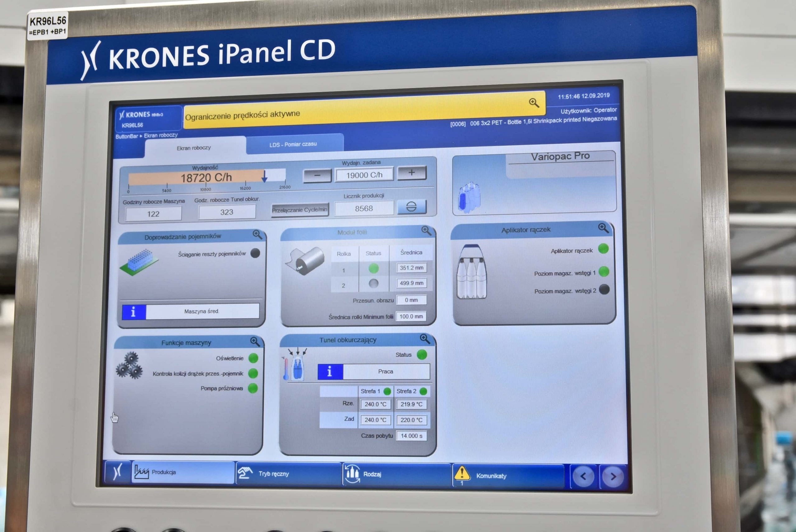Open Funkcje maszyny details magnifier
Screen dimensions: 796x532
[255, 341]
